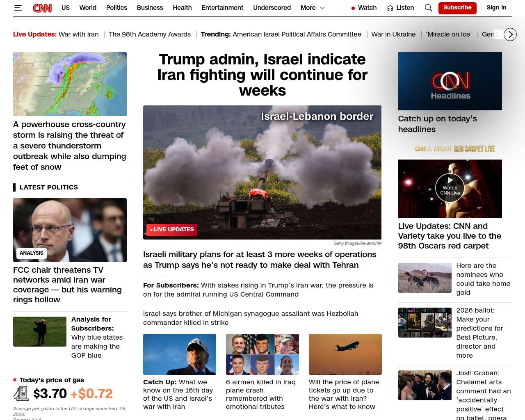Screen dimensions: 525x420
Task: Click the $3.70 gas price value
Action: (50, 394)
